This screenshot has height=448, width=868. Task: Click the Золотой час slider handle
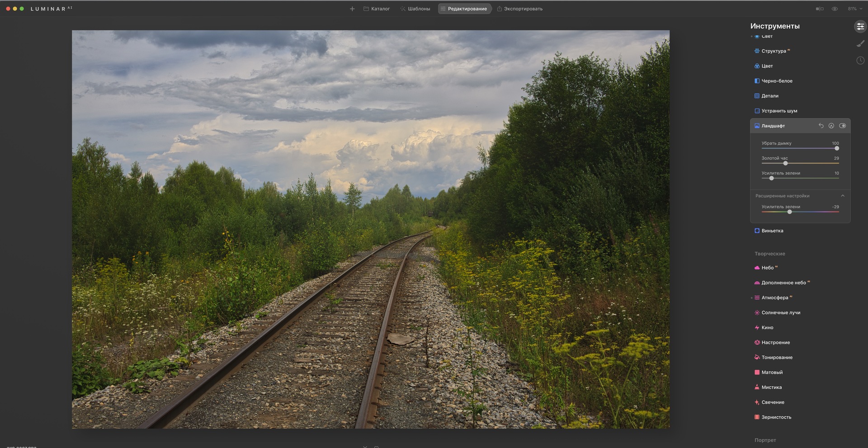point(785,163)
